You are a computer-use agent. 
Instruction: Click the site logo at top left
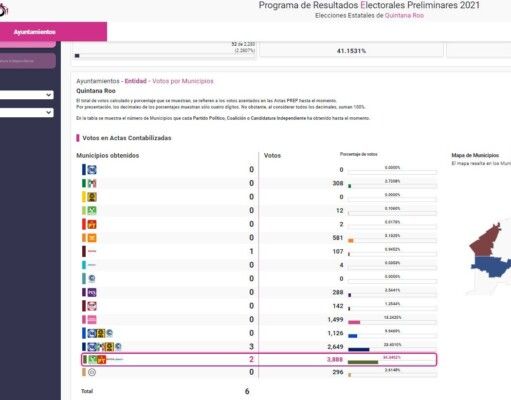[x=3, y=10]
